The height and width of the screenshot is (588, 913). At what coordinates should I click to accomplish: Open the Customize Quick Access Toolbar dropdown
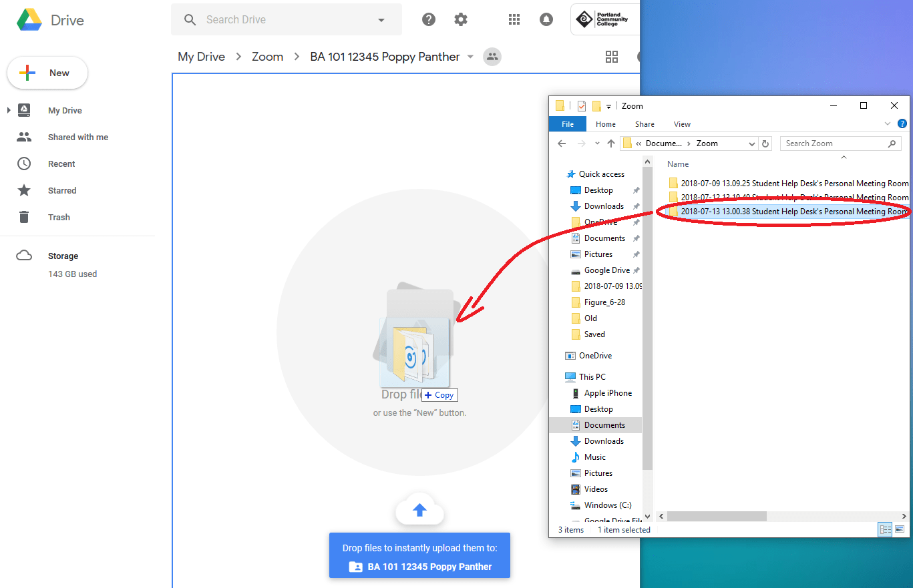[609, 106]
